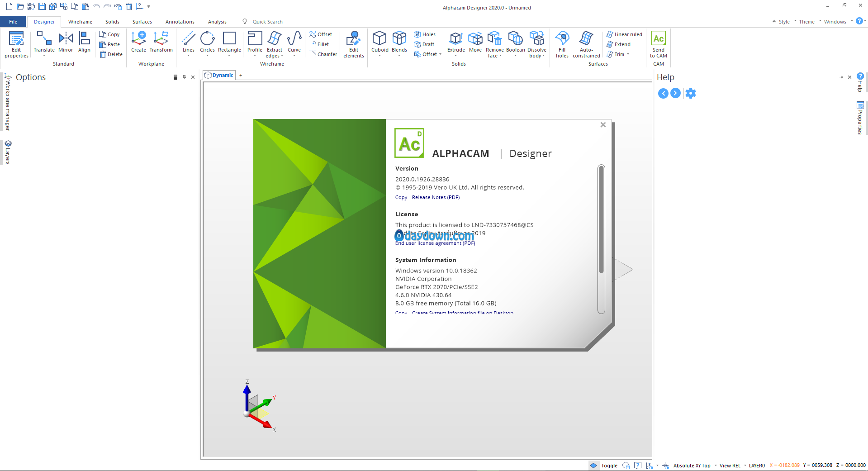Go back in Help panel
The width and height of the screenshot is (868, 471).
(663, 93)
